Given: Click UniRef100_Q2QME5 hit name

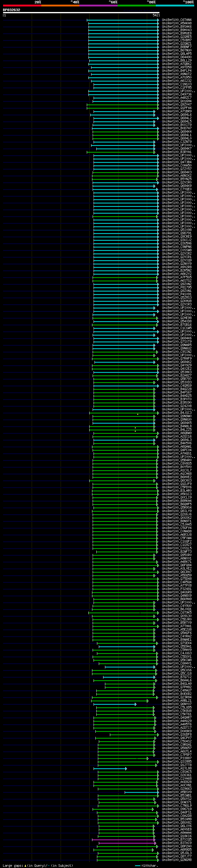Looking at the screenshot, I should [x=177, y=37].
